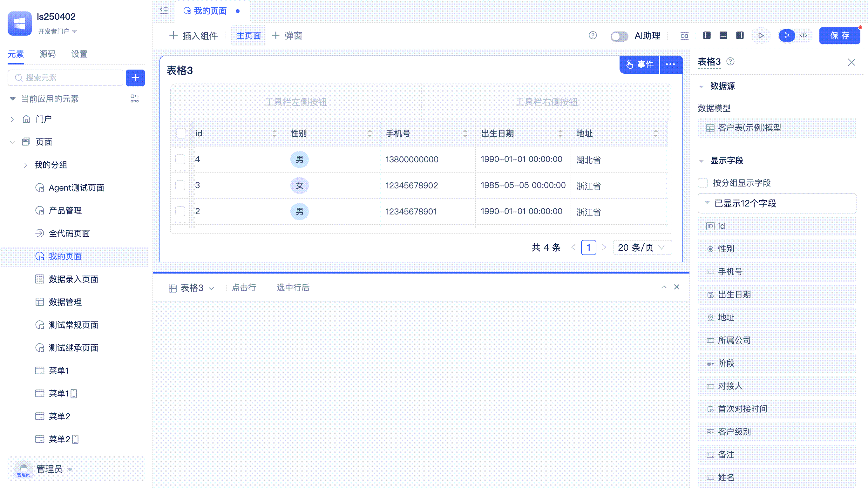Close the 表格3 properties panel

852,62
